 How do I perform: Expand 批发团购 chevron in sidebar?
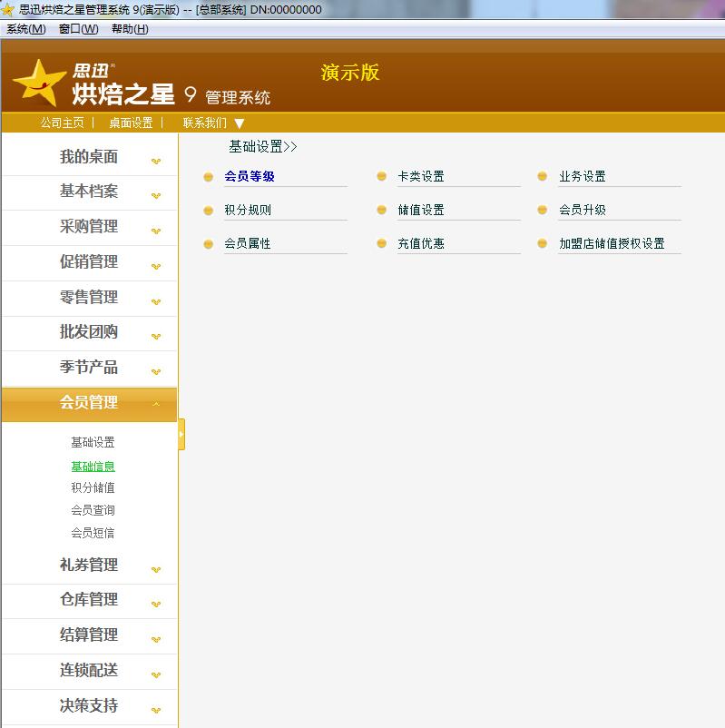156,336
